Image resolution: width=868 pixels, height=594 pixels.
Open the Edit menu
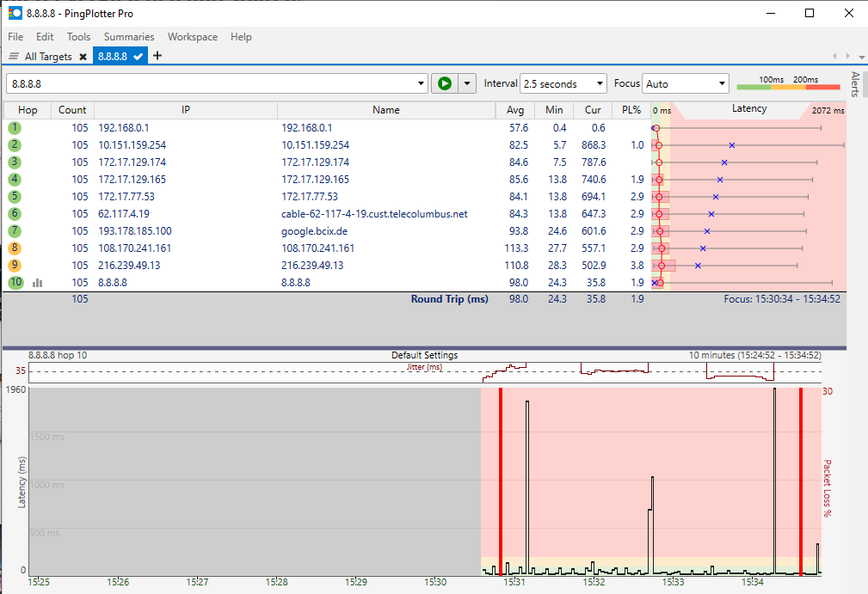click(x=45, y=36)
